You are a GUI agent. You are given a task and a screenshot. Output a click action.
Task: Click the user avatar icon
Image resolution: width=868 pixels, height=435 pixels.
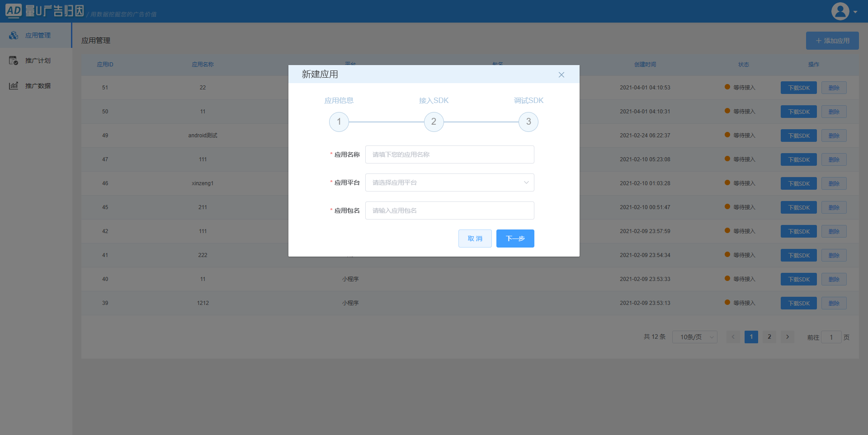click(840, 11)
